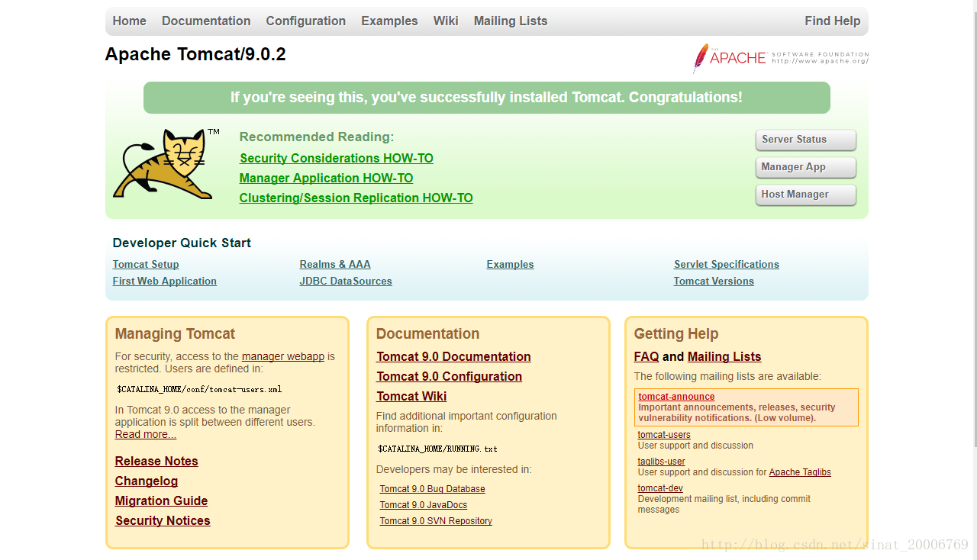Open Tomcat 9.0 SVN Repository link
The image size is (977, 560).
[436, 521]
